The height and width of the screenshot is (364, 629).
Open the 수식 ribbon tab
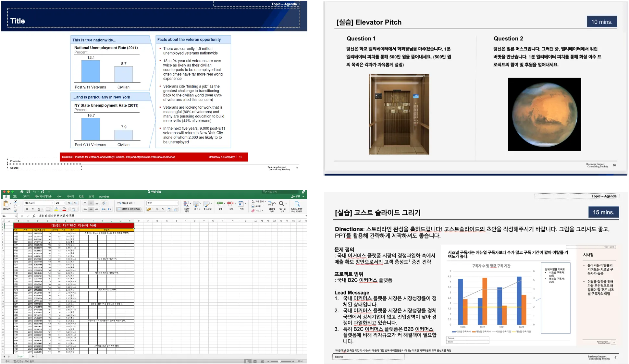[59, 197]
